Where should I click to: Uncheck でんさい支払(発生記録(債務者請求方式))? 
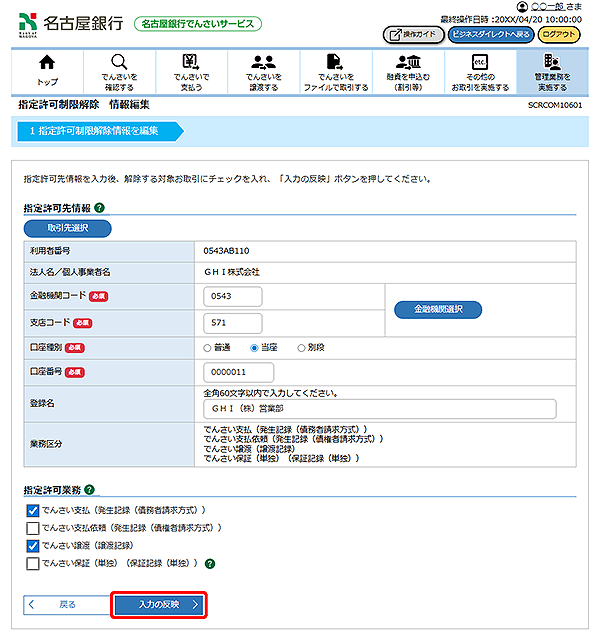click(x=33, y=510)
